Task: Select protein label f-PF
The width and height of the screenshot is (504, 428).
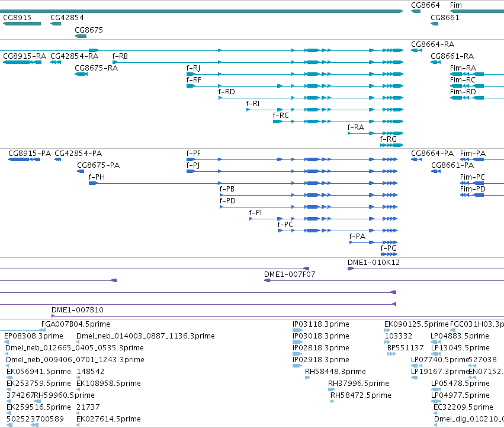Action: coord(193,153)
